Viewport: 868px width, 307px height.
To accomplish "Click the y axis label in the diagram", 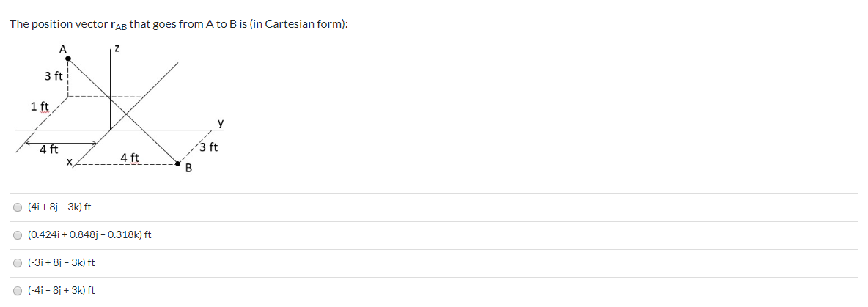I will pyautogui.click(x=221, y=123).
